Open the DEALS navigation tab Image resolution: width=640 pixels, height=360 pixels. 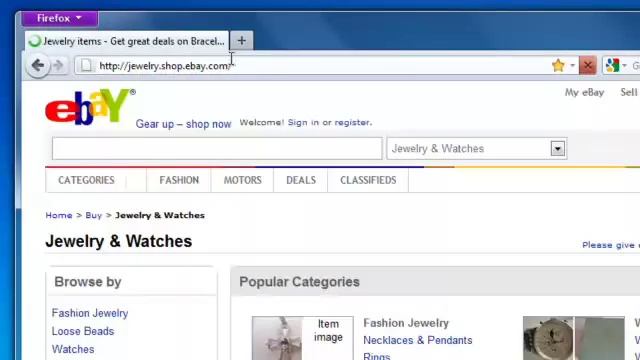[301, 180]
